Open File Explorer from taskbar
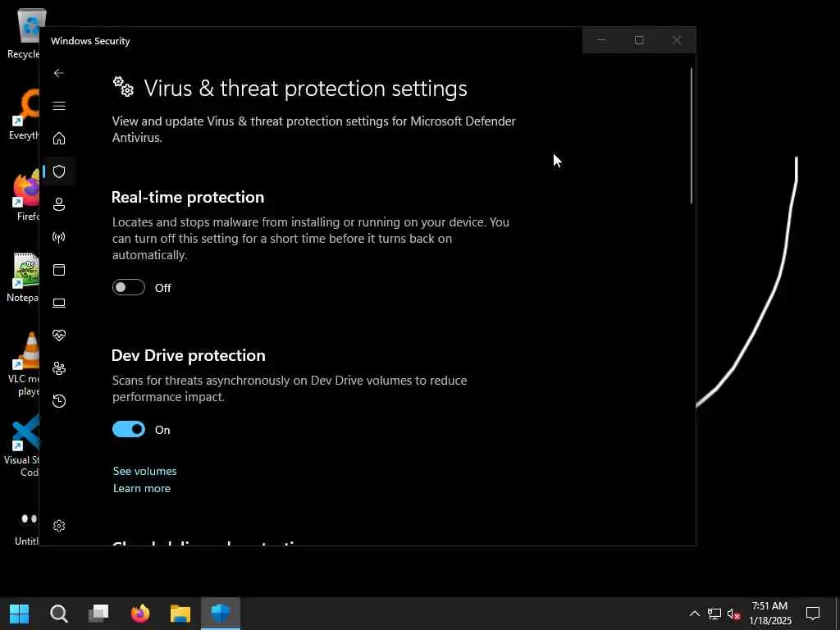 click(180, 614)
